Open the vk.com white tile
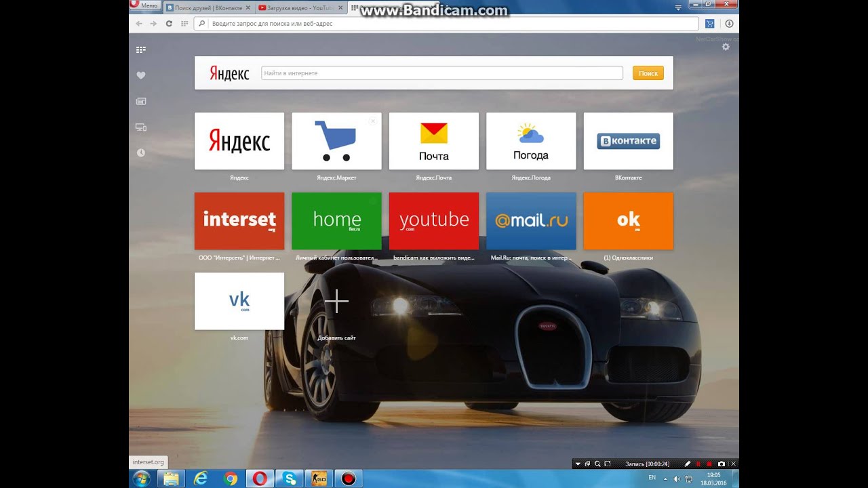The height and width of the screenshot is (488, 868). click(239, 301)
